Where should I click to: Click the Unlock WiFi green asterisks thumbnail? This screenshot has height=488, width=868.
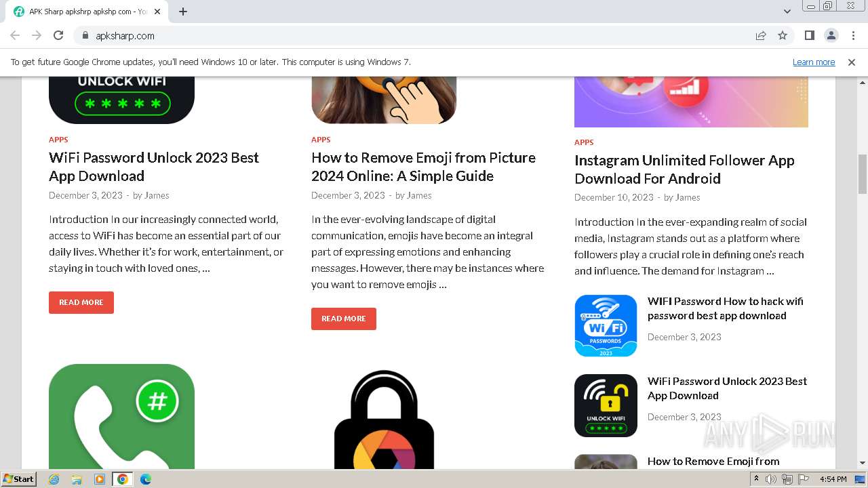point(121,100)
